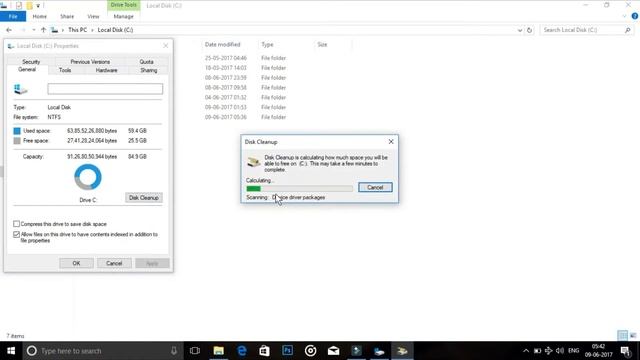Click the Cortana microphone icon

point(174,351)
